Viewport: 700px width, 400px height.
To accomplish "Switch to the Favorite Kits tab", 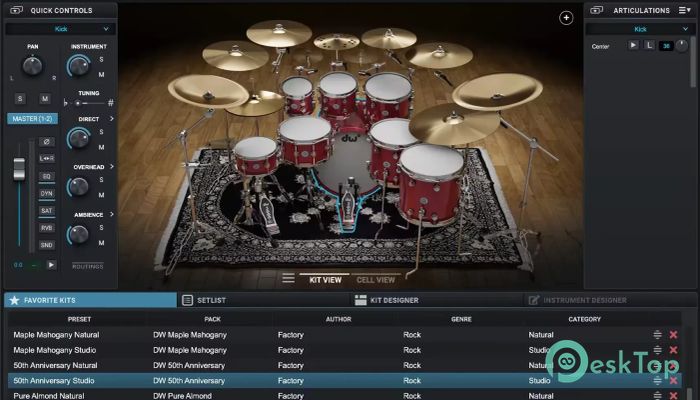I will [x=91, y=300].
